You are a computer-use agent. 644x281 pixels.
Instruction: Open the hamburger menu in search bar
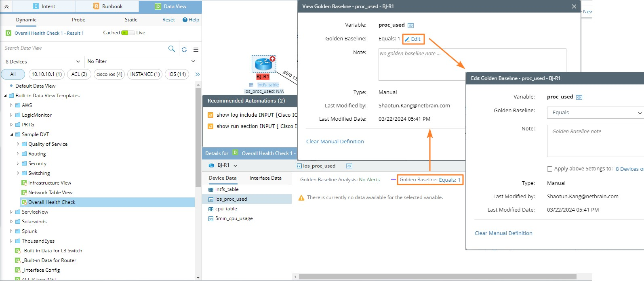pos(196,49)
